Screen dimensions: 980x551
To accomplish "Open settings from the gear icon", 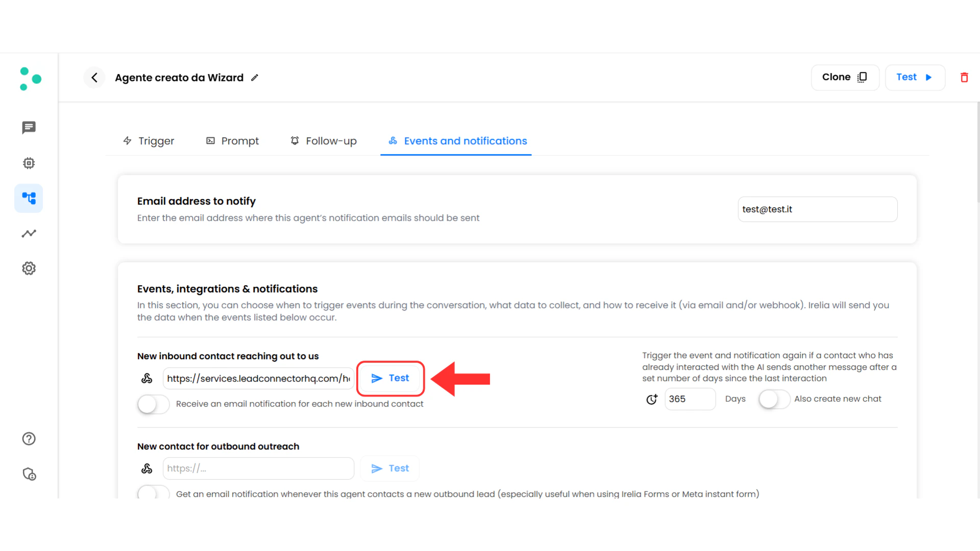I will pos(29,268).
